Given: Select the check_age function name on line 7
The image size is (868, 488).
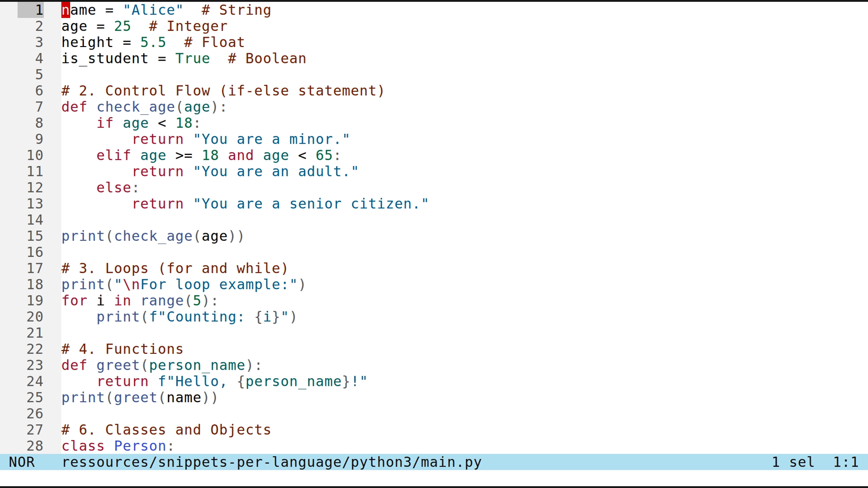Looking at the screenshot, I should [136, 107].
